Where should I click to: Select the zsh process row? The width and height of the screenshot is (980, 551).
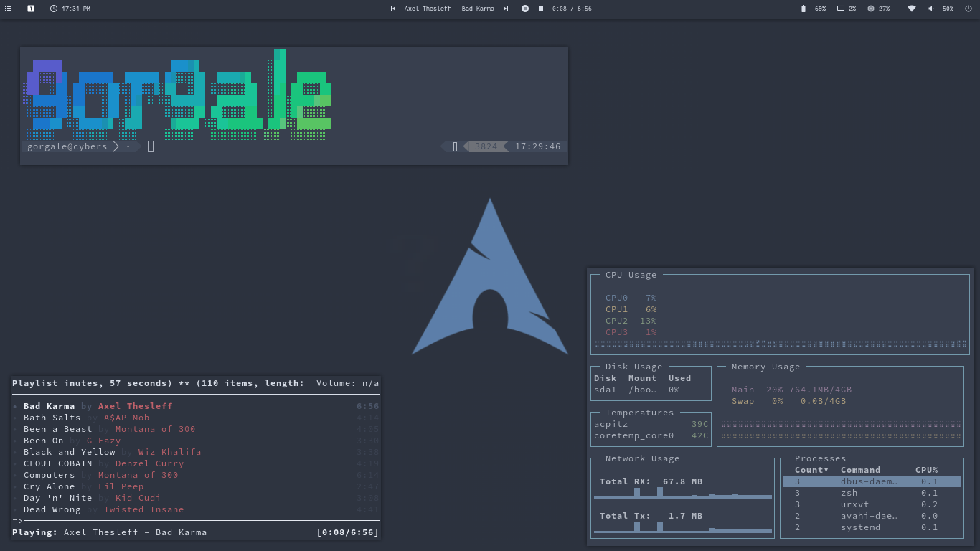(872, 493)
